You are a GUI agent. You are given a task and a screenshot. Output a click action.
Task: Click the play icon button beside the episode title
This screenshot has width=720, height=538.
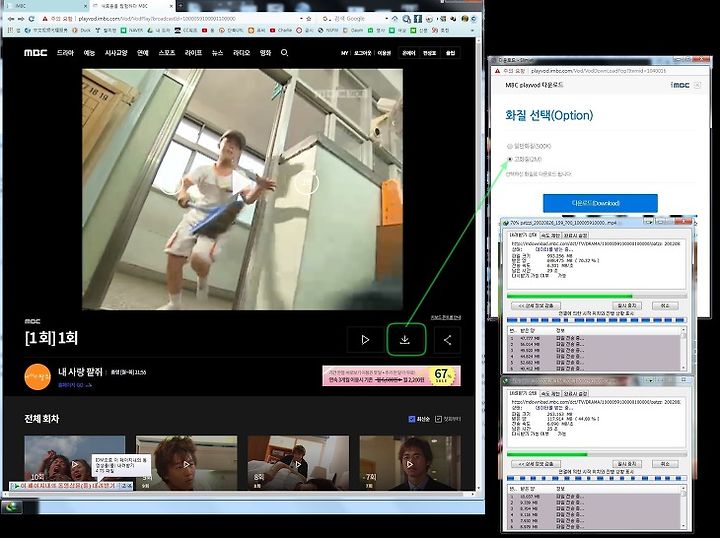coord(366,340)
